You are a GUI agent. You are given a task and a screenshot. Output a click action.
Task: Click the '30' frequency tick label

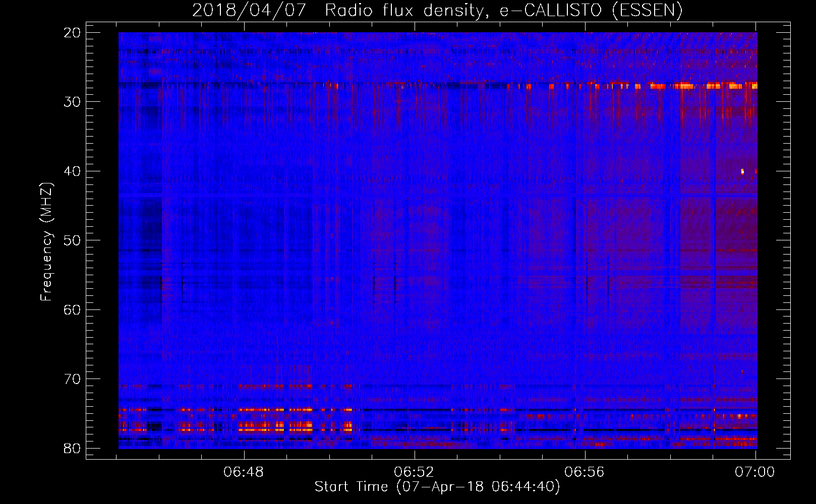click(x=73, y=102)
